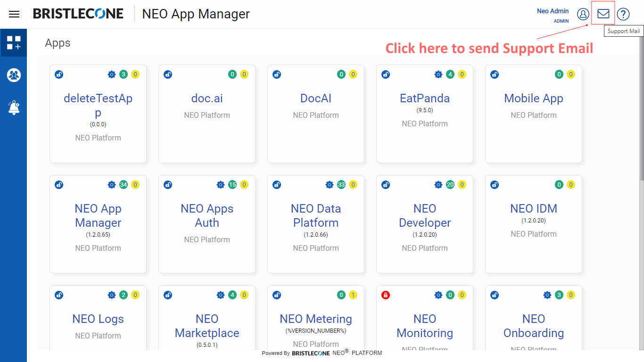Open the Support Mail envelope icon
Screen dimensions: 644x362
[x=603, y=14]
